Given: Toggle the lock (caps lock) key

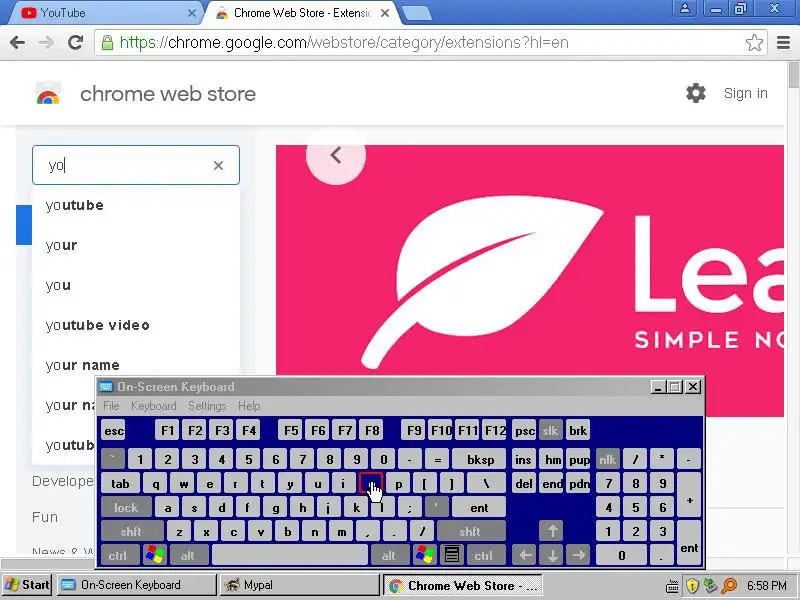Looking at the screenshot, I should [126, 508].
